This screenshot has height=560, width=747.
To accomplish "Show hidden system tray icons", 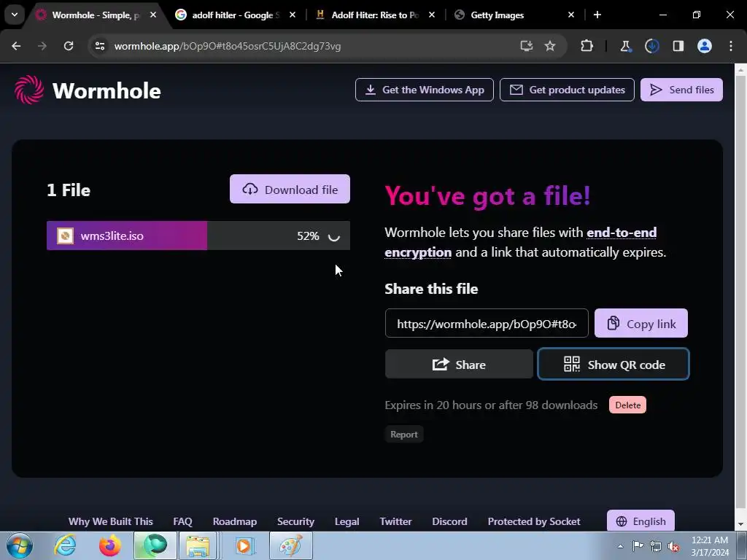I will pos(620,546).
